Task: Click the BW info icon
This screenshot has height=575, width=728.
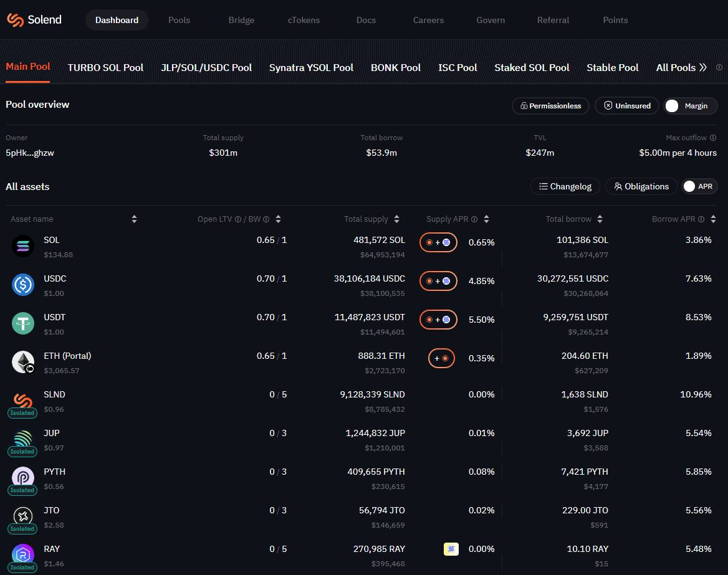Action: tap(266, 219)
